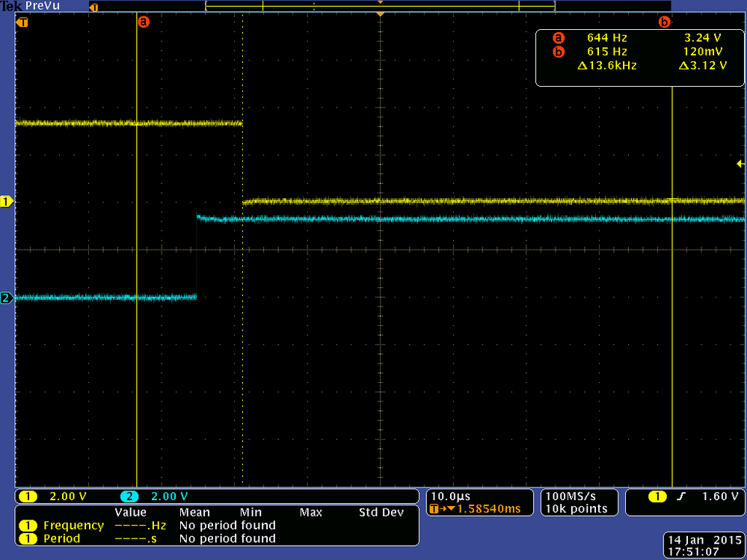
Task: Click the Δ13.6kHz delta reading
Action: [607, 66]
